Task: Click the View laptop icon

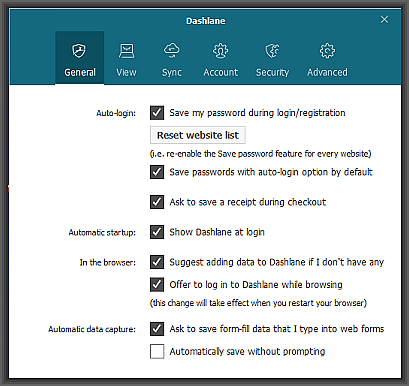Action: click(126, 51)
